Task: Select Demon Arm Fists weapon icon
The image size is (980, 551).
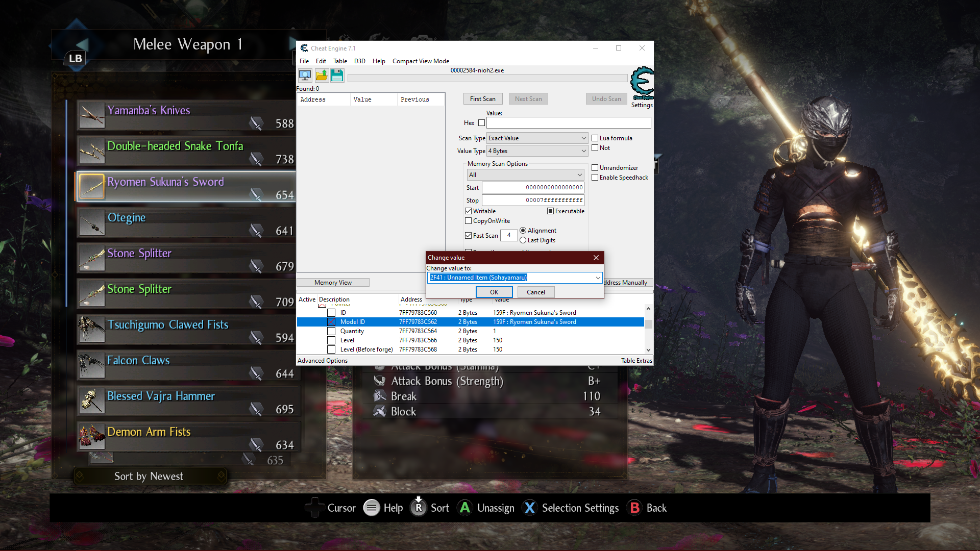Action: (x=92, y=437)
